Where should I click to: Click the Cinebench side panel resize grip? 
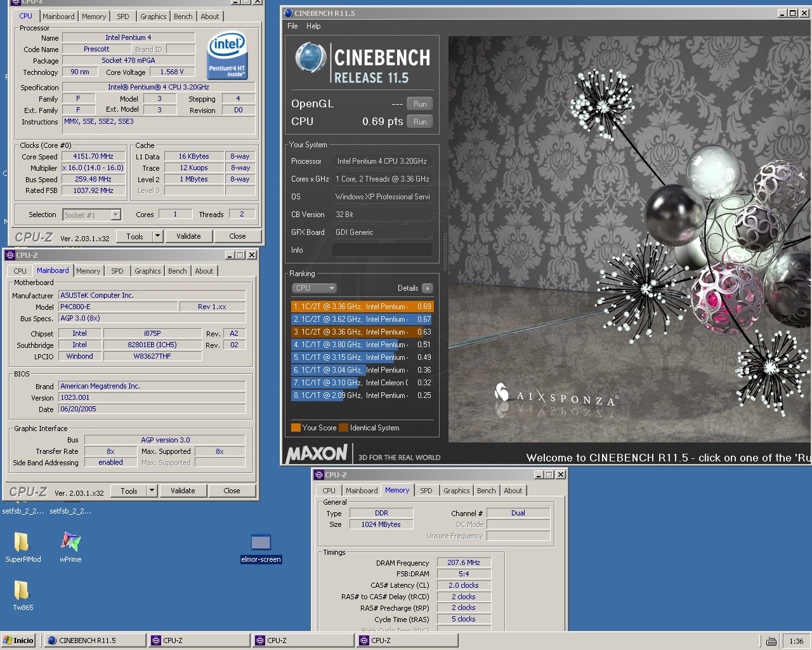[x=444, y=251]
